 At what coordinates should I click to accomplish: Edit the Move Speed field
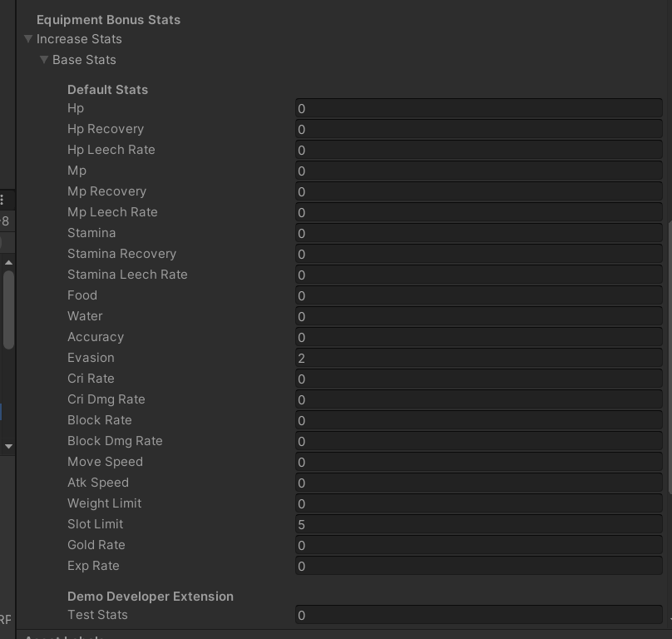[478, 462]
